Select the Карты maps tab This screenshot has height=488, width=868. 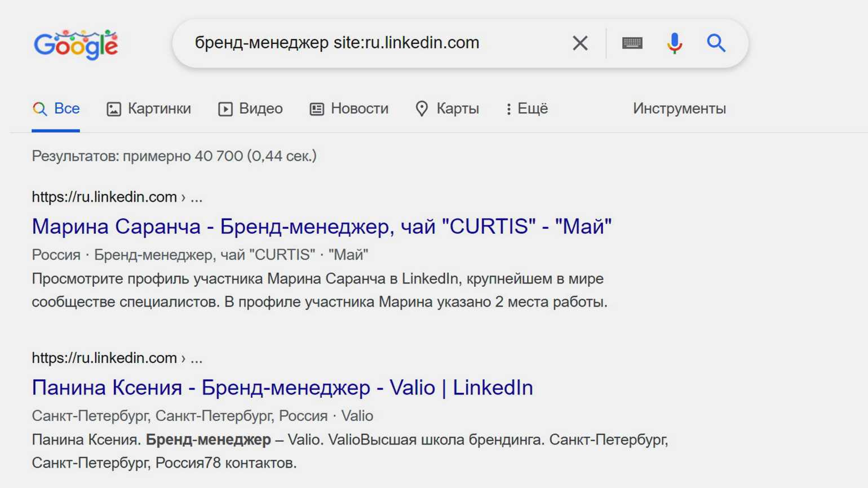[457, 109]
